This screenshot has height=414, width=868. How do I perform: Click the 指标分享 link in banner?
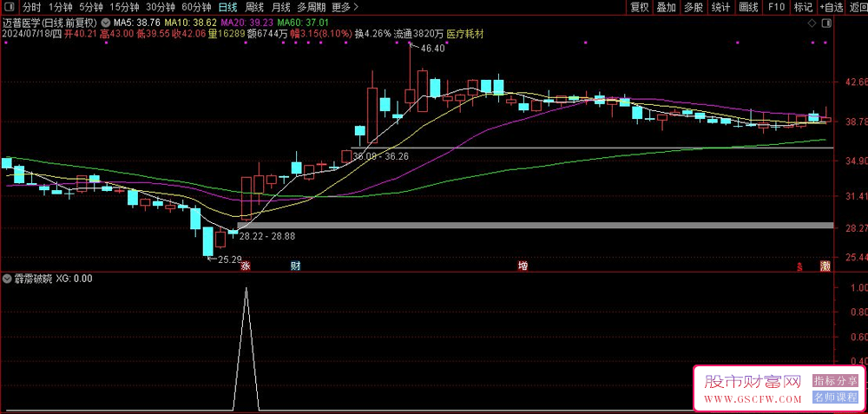pyautogui.click(x=835, y=381)
